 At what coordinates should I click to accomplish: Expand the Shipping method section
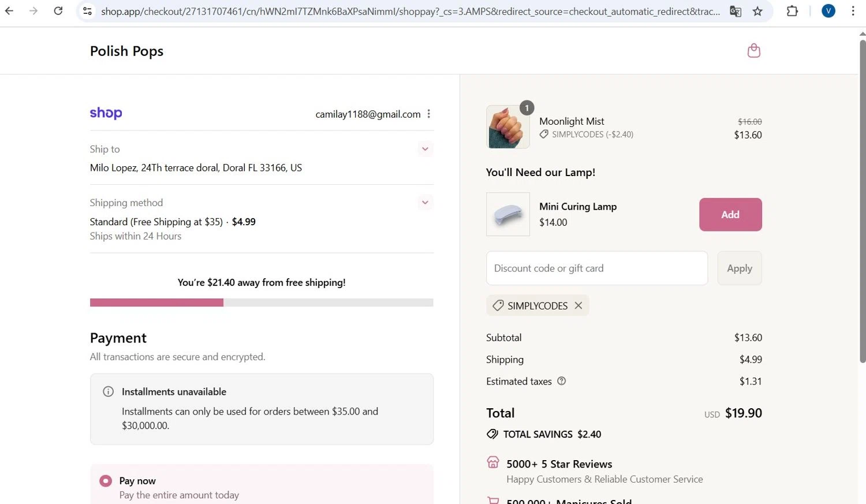425,202
